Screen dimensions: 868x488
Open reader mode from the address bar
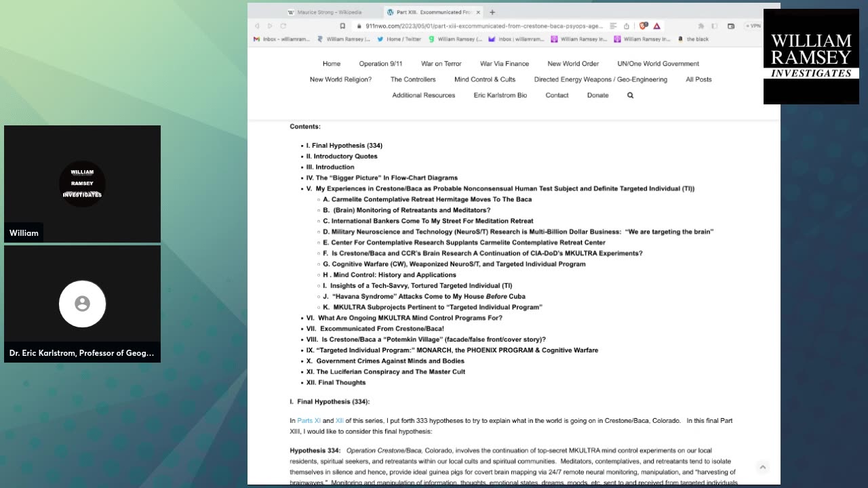[x=613, y=26]
